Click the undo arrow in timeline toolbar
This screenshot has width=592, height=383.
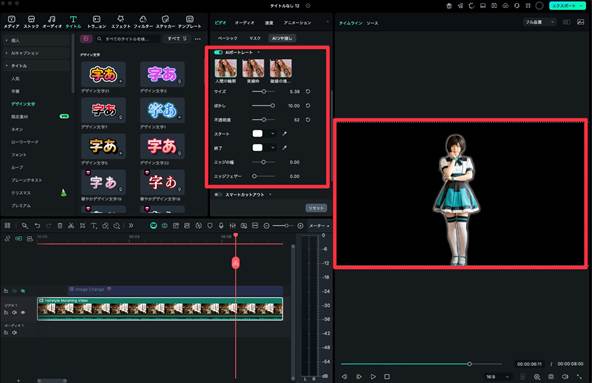point(37,226)
